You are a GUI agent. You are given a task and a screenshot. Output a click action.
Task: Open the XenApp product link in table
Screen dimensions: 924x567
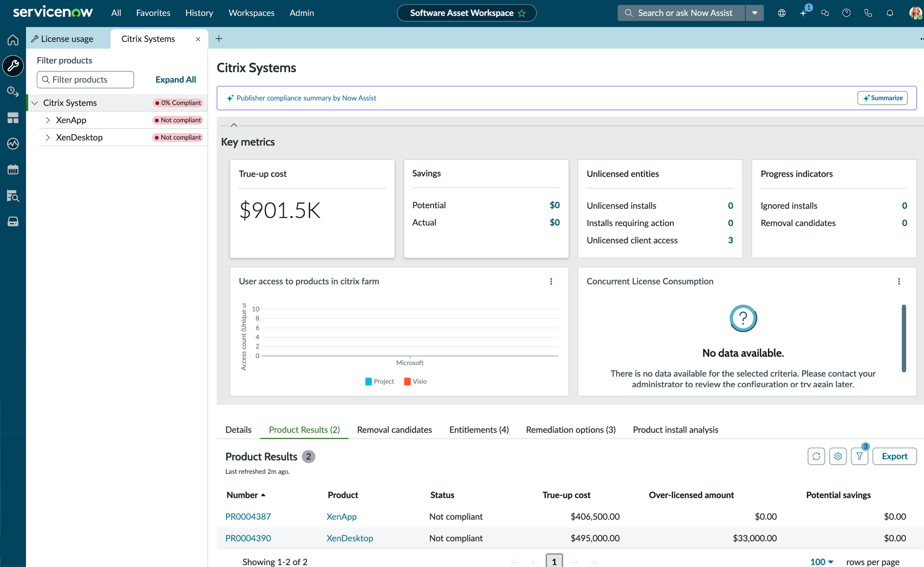point(342,517)
